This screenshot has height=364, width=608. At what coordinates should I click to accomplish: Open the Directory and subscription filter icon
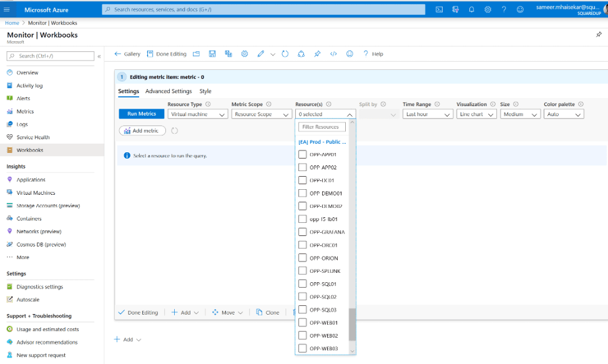[456, 10]
